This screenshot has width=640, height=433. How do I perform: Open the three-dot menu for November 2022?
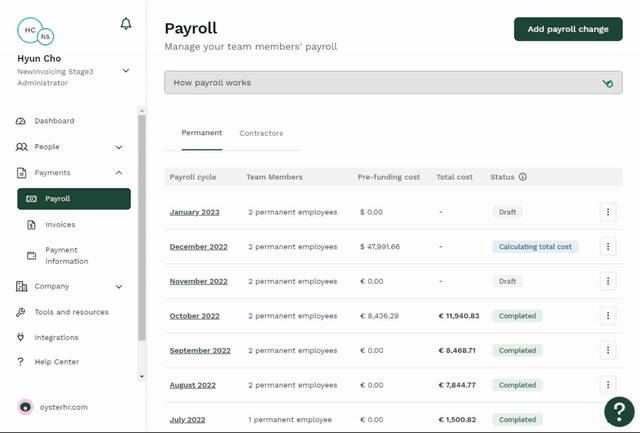pos(608,281)
